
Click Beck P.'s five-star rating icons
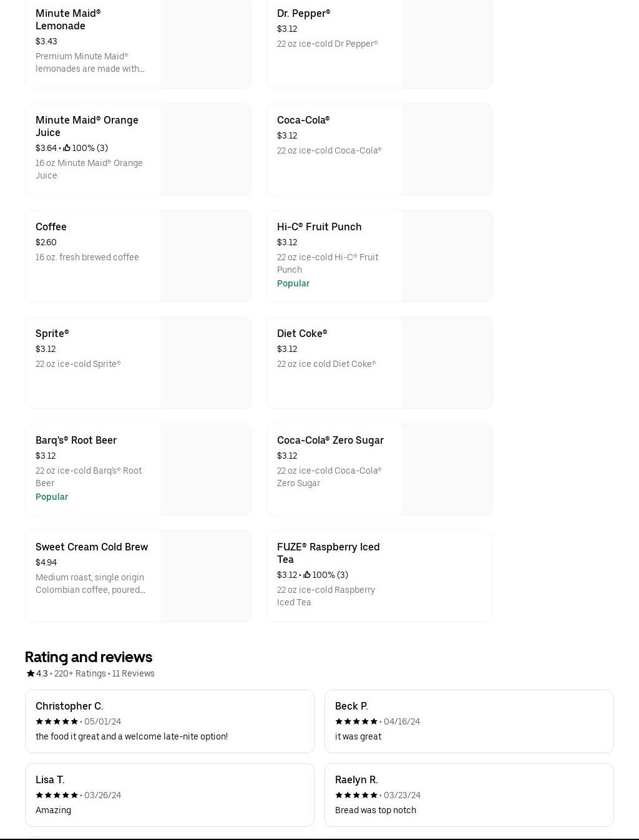[356, 721]
